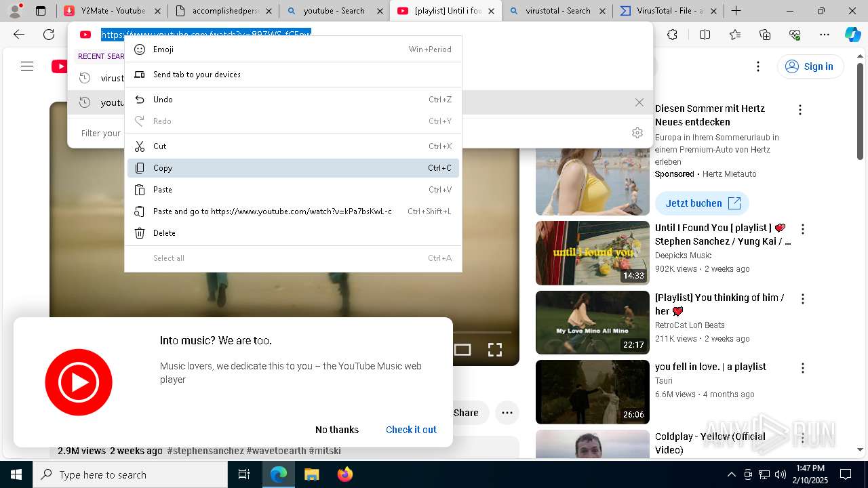Open options for the Hertz ad
Viewport: 868px width, 488px height.
(x=800, y=110)
